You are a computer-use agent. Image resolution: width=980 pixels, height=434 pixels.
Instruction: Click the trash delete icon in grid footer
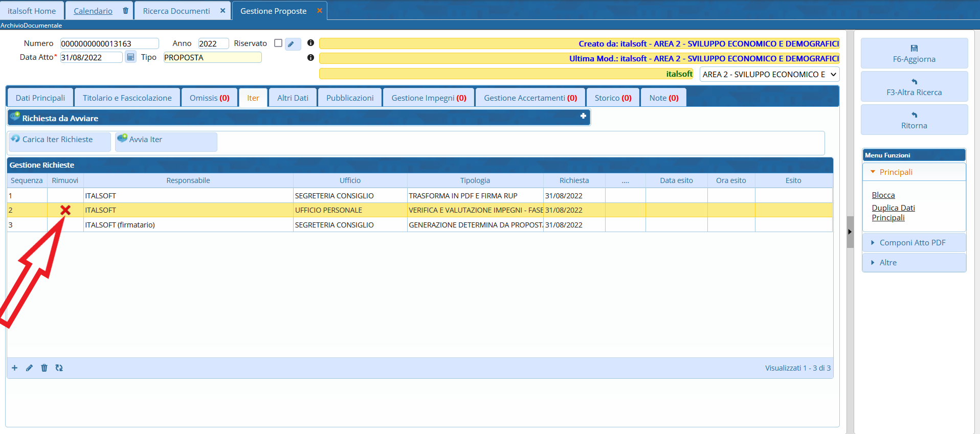click(44, 368)
